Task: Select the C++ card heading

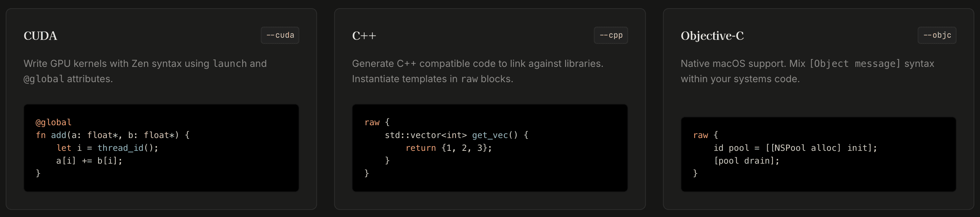Action: [364, 36]
